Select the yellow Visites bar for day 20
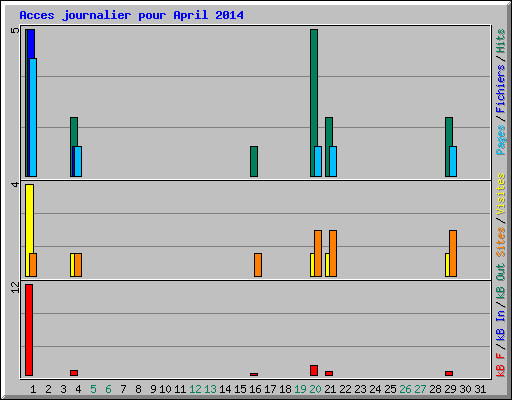512x400 pixels. click(312, 265)
